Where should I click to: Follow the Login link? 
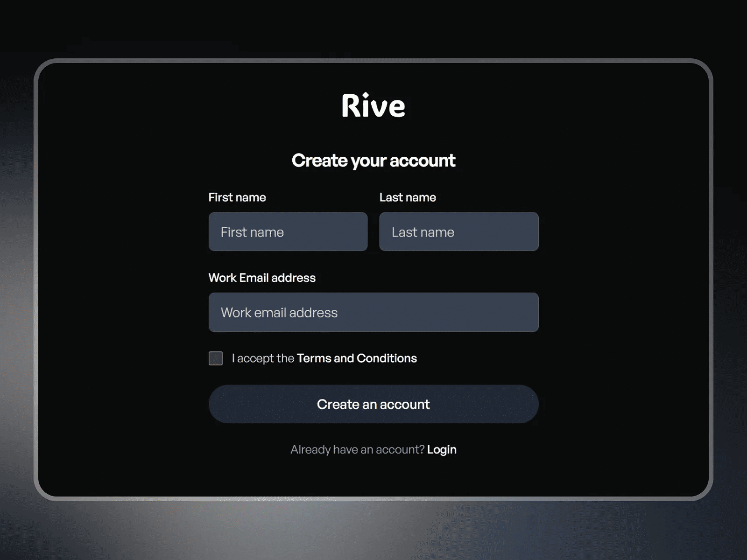point(442,449)
